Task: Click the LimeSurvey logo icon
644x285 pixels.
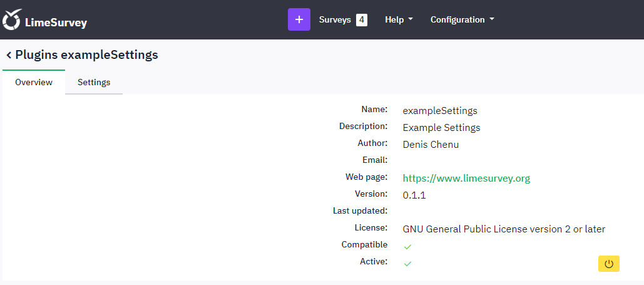Action: click(x=12, y=20)
